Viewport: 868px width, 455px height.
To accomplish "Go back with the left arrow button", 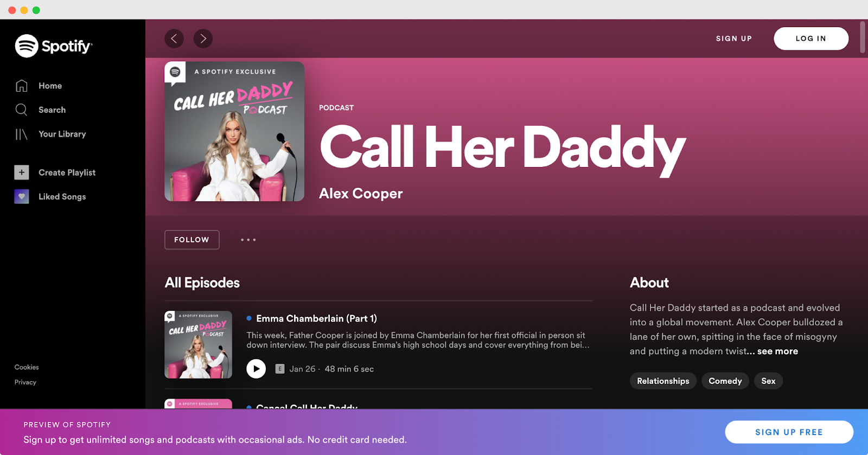I will (x=174, y=39).
